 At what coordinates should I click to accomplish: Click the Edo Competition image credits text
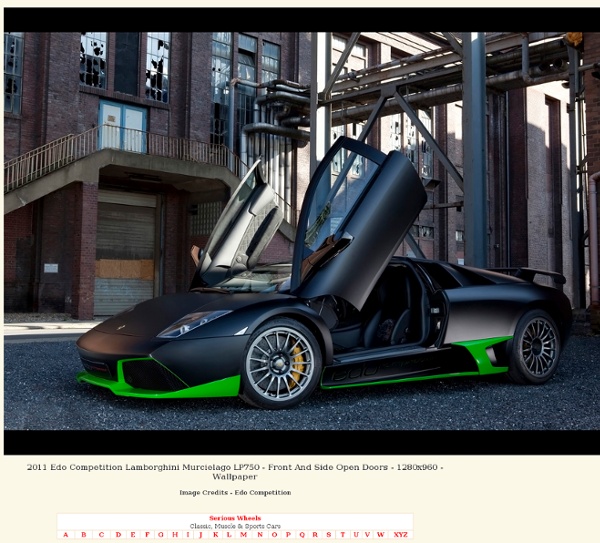click(235, 493)
